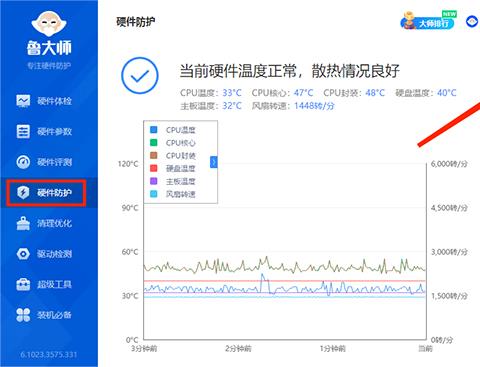This screenshot has width=480, height=367.
Task: Open the 超级工具 toolbox icon
Action: (x=23, y=284)
